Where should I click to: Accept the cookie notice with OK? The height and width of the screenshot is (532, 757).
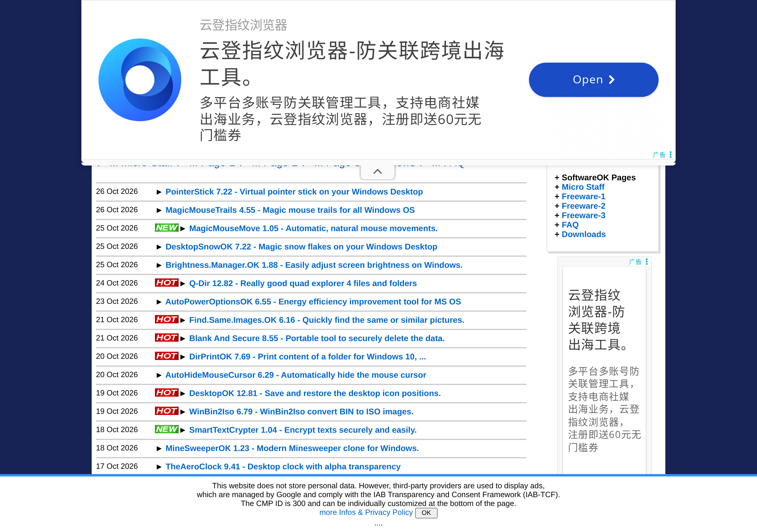[x=426, y=513]
